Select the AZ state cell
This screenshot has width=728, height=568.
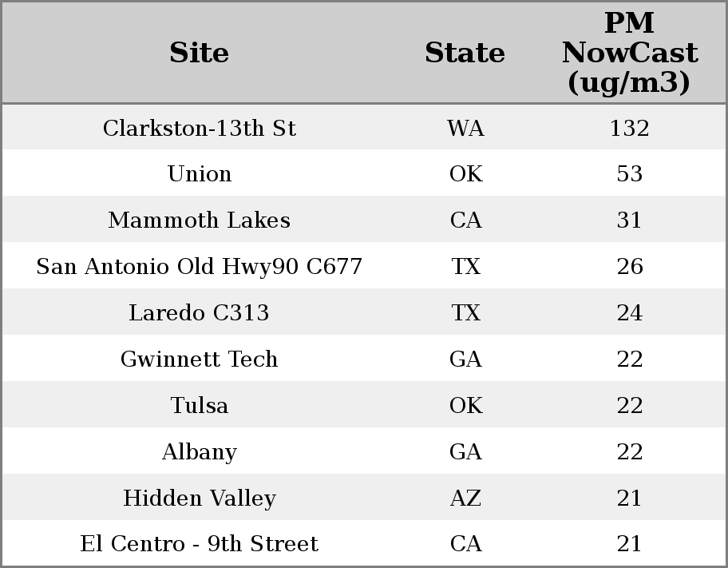click(x=465, y=498)
